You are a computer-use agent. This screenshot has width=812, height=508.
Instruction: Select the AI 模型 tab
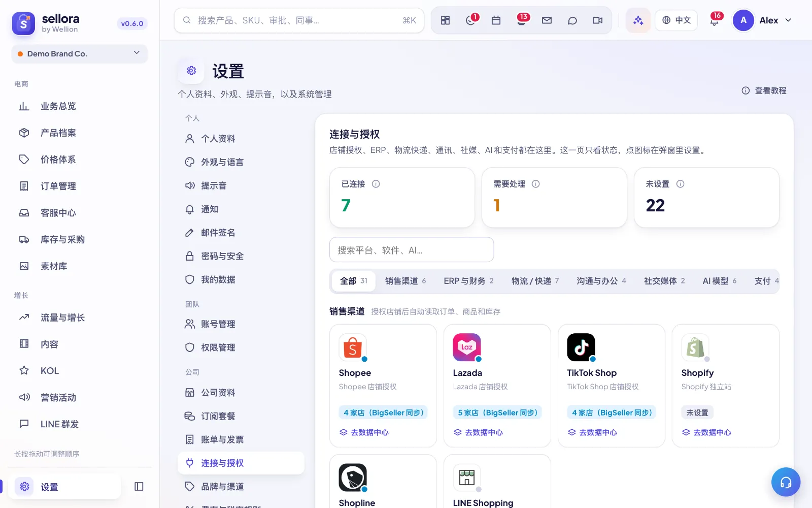click(719, 281)
